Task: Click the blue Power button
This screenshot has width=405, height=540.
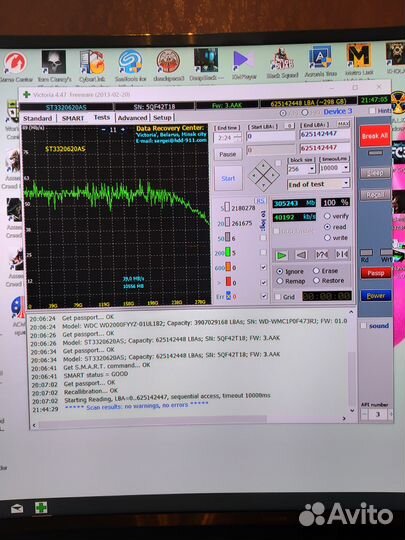Action: coord(376,296)
